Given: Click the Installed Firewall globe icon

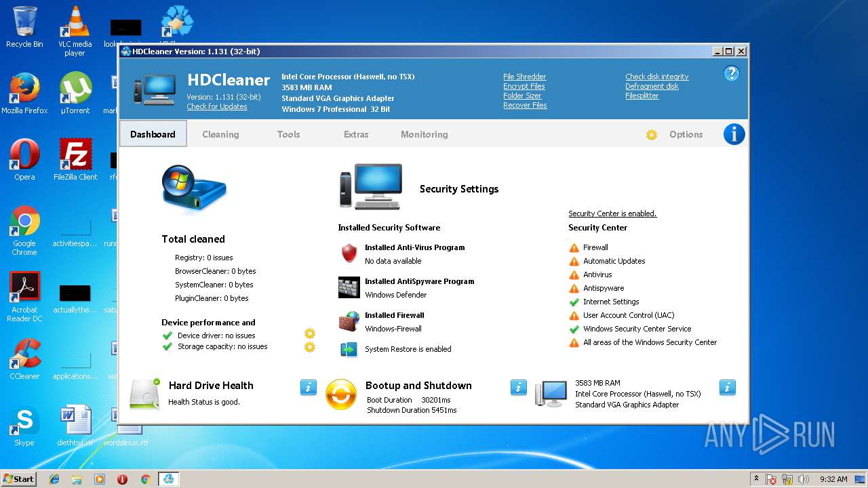Looking at the screenshot, I should click(349, 321).
